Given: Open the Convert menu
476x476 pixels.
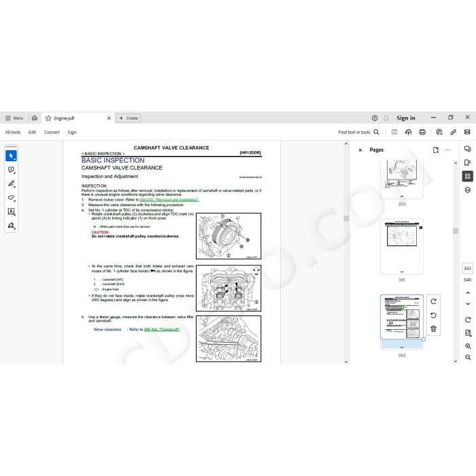Looking at the screenshot, I should pyautogui.click(x=52, y=132).
